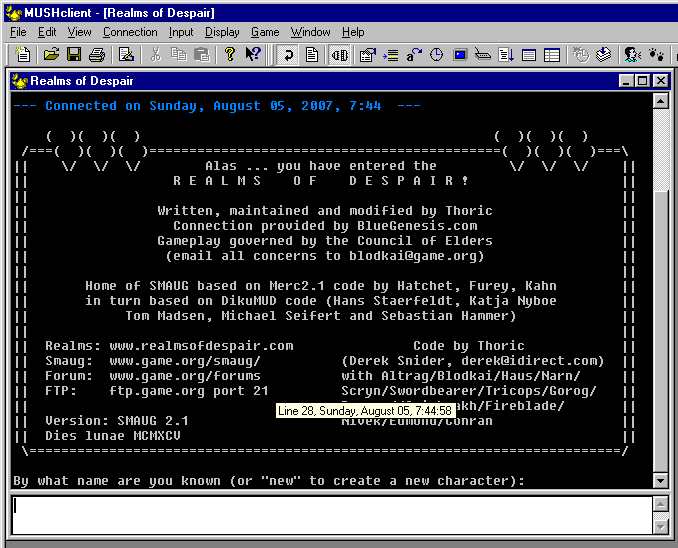Click the 'By what name are you known' prompt
Image resolution: width=678 pixels, height=548 pixels.
pyautogui.click(x=269, y=481)
